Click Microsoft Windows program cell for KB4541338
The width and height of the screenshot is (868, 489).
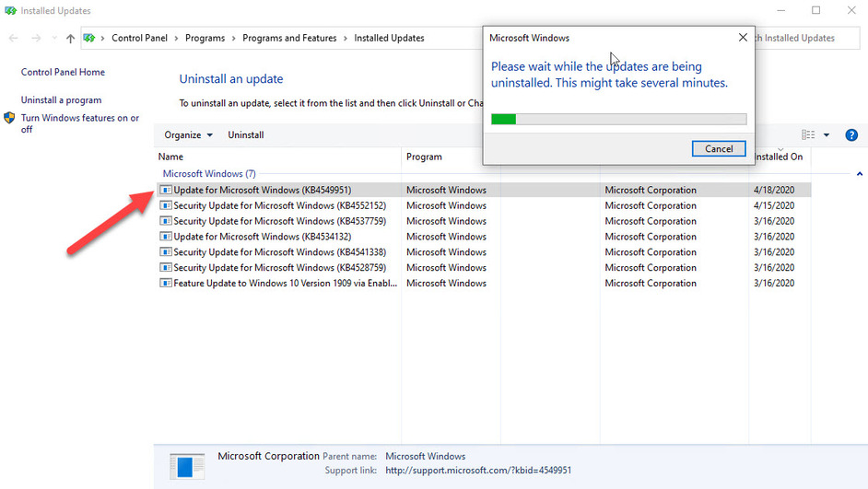[x=446, y=251]
